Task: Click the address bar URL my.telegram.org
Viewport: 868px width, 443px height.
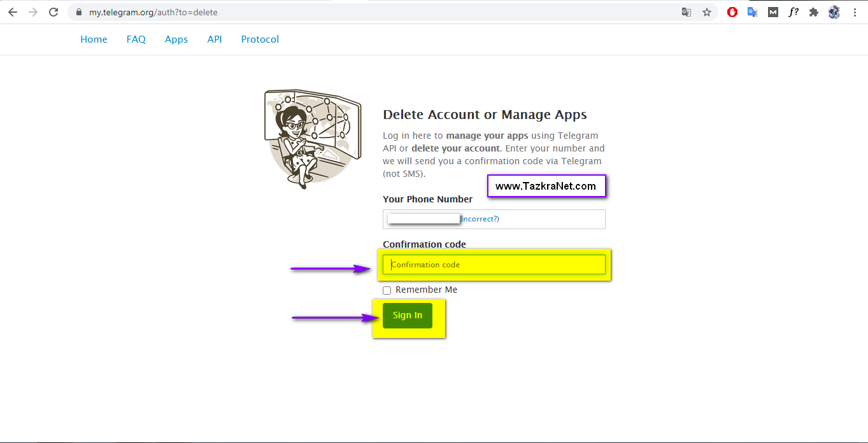Action: pos(153,12)
